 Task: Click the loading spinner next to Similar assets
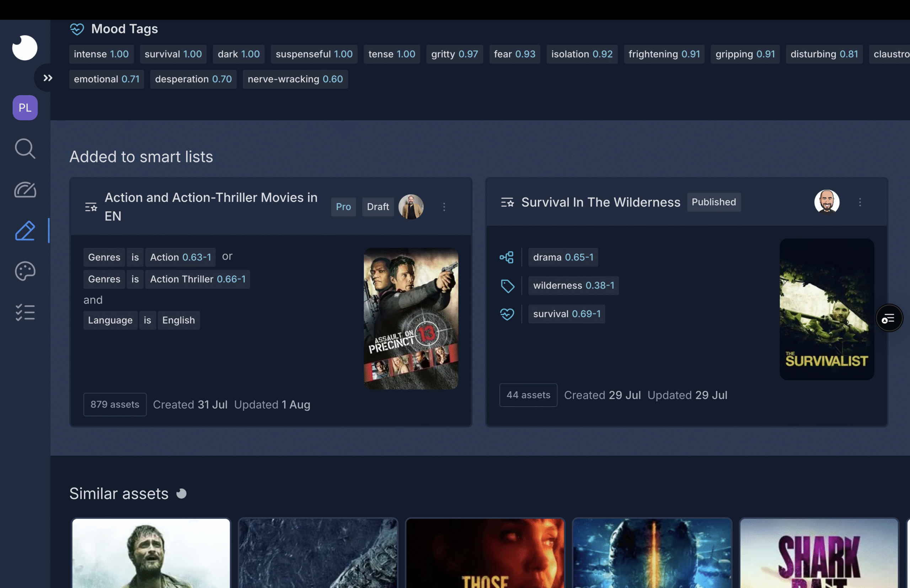tap(181, 494)
